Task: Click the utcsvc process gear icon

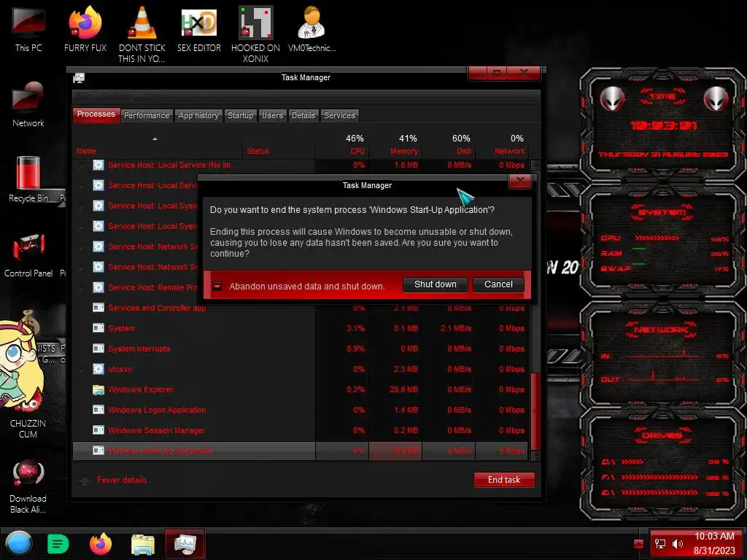Action: [98, 369]
